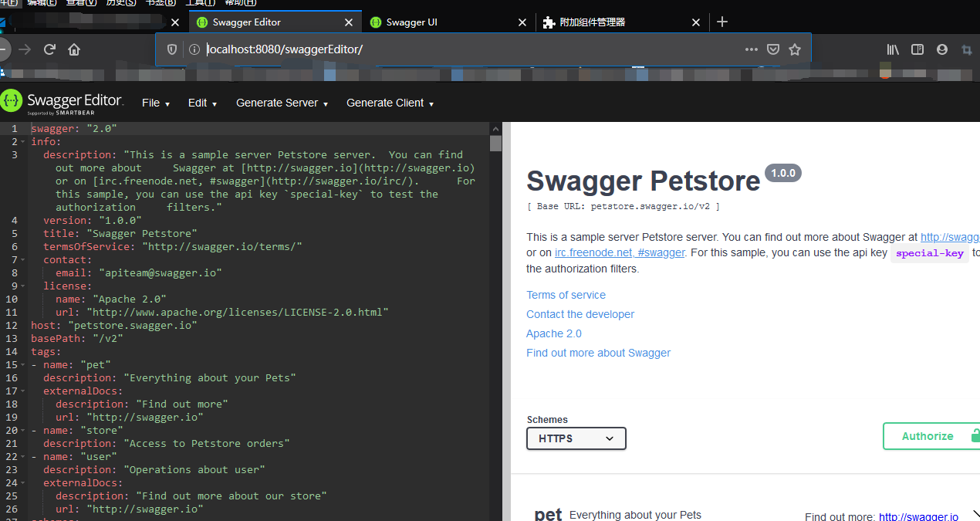Toggle the tracking protection shield icon
Screen dimensions: 980x521
171,49
